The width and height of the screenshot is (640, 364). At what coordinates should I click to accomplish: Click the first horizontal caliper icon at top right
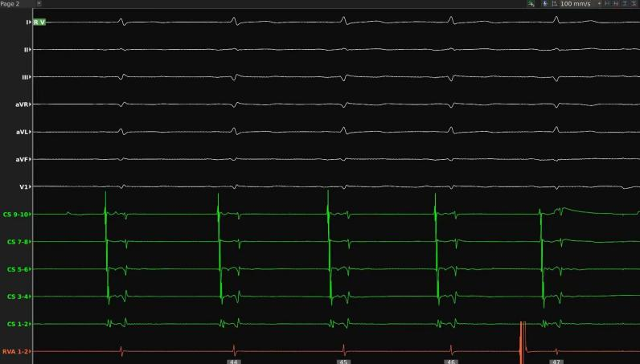click(607, 4)
